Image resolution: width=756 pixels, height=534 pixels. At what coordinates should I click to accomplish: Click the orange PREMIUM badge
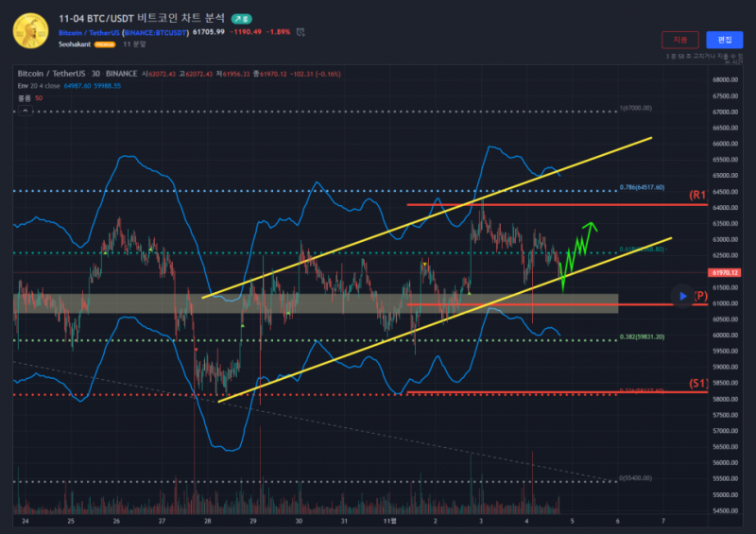(105, 44)
